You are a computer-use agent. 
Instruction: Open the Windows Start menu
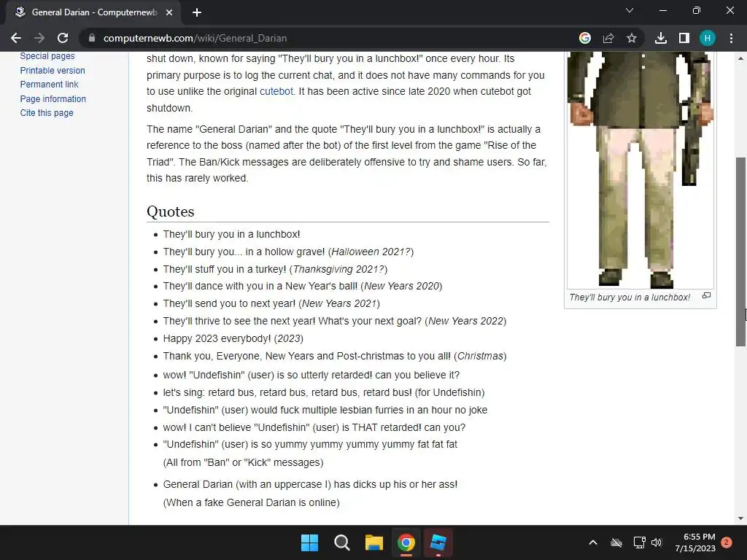(x=309, y=542)
